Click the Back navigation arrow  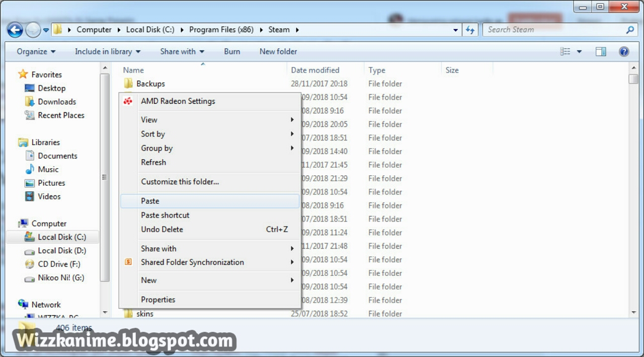15,30
